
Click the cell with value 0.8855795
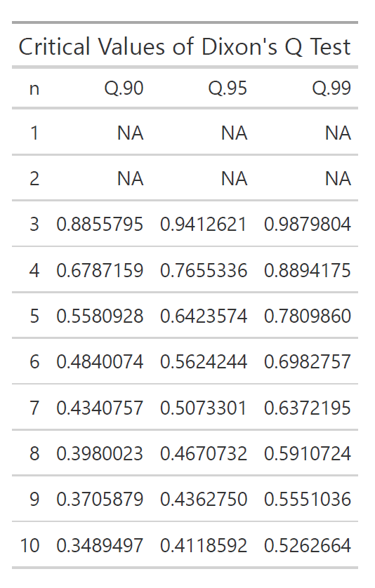pyautogui.click(x=100, y=225)
